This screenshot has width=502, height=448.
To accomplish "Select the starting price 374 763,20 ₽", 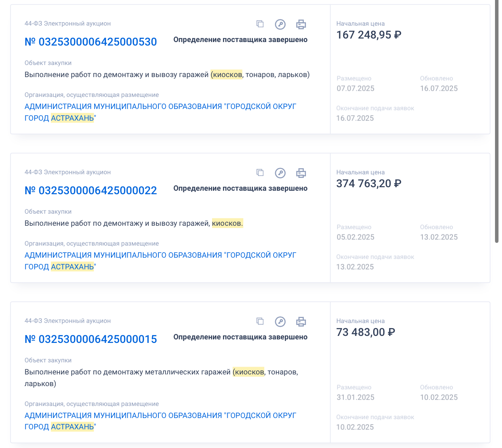I will click(x=369, y=184).
